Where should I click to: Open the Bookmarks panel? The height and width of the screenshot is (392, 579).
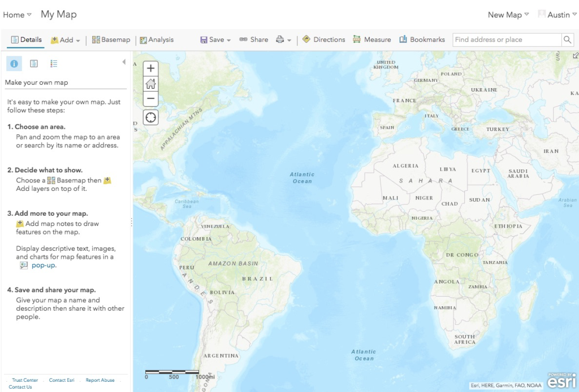[422, 40]
